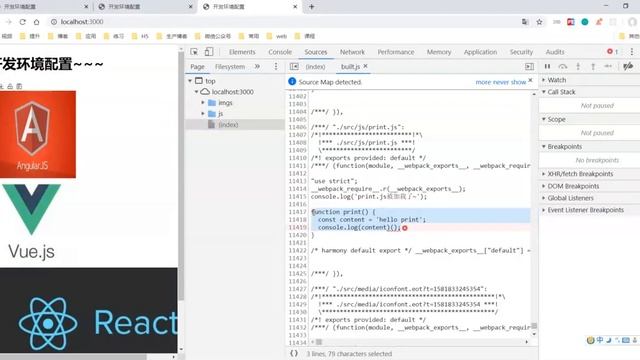640x360 pixels.
Task: Open a new browser tab with plus
Action: [311, 7]
